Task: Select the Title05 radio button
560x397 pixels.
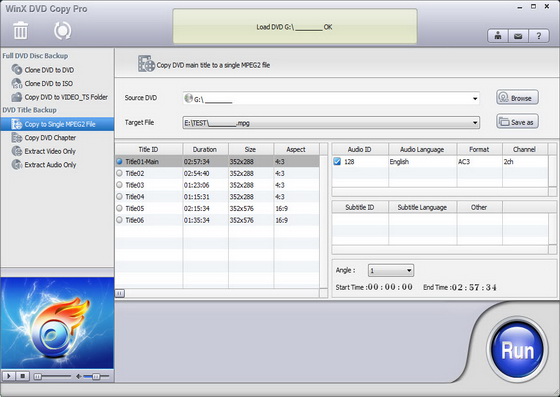Action: [119, 208]
